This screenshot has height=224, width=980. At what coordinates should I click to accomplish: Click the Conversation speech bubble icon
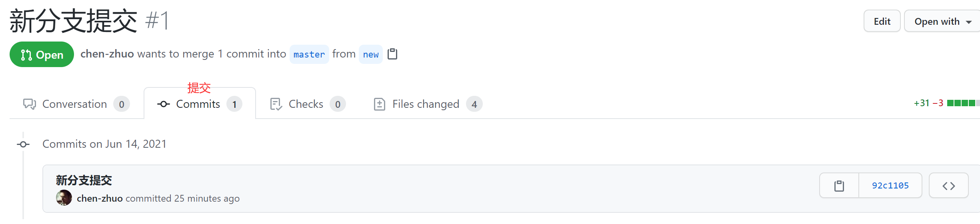pyautogui.click(x=30, y=104)
